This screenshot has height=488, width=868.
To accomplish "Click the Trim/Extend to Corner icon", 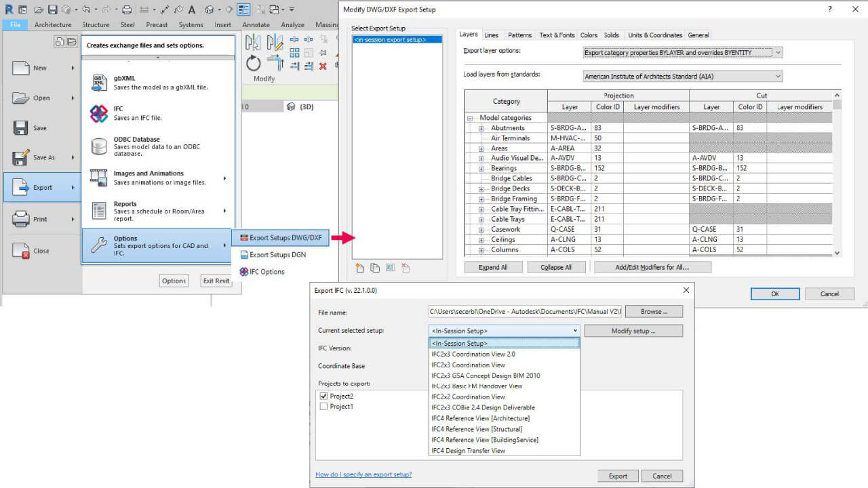I will click(275, 62).
